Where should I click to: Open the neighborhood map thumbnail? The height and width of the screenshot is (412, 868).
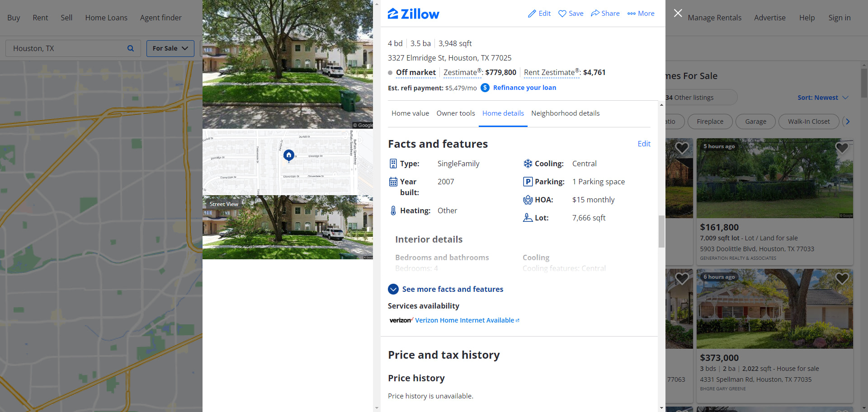[x=288, y=162]
